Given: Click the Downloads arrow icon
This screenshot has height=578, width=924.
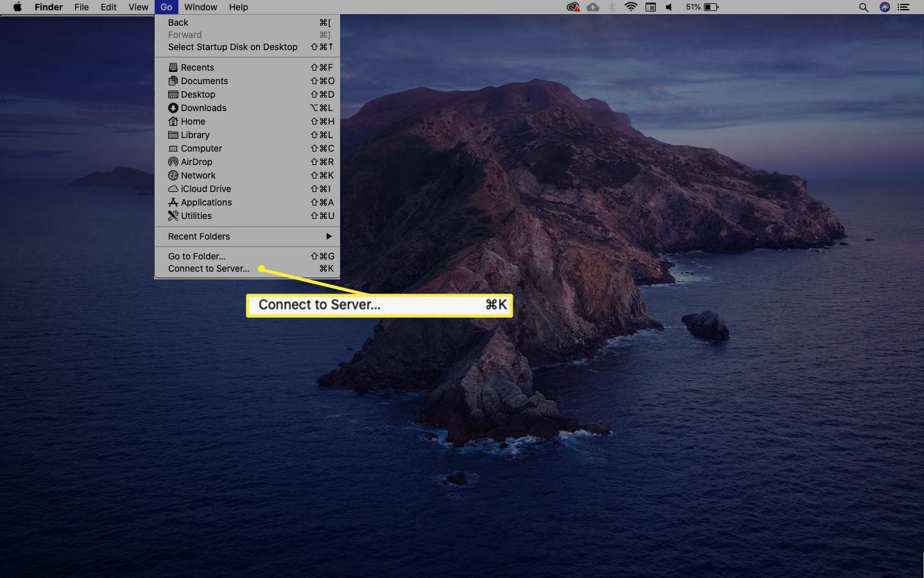Looking at the screenshot, I should point(173,108).
